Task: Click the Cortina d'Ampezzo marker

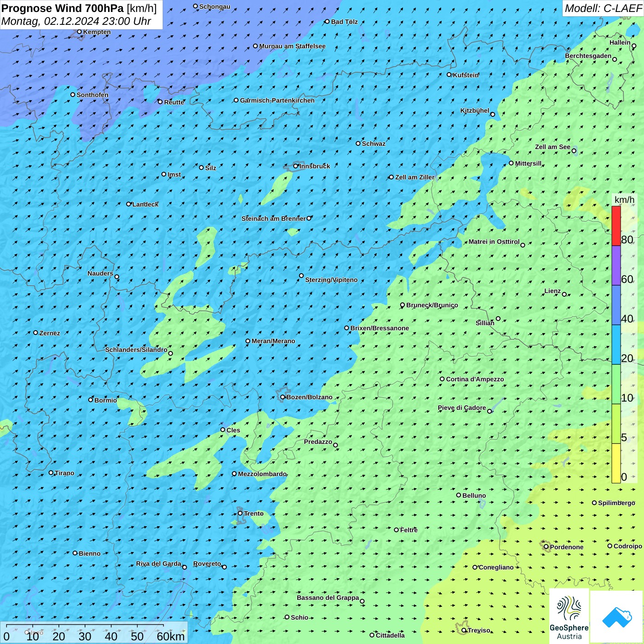Action: [x=443, y=379]
